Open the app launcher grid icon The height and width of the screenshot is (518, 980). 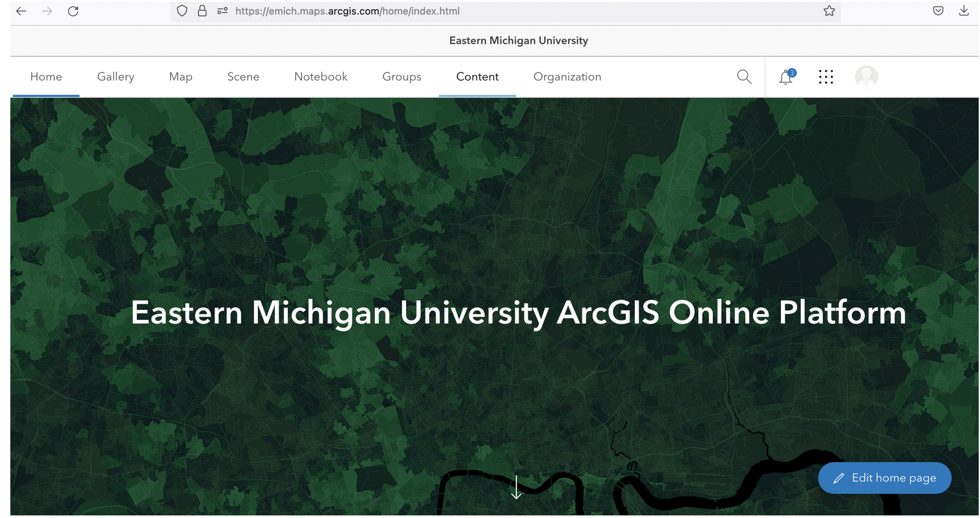[x=826, y=77]
